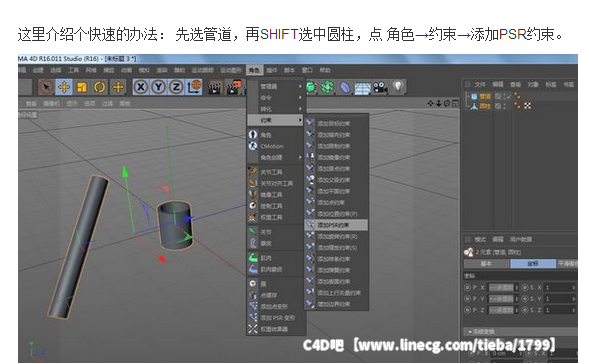The height and width of the screenshot is (364, 589).
Task: Toggle the Z axis lock
Action: pyautogui.click(x=176, y=87)
